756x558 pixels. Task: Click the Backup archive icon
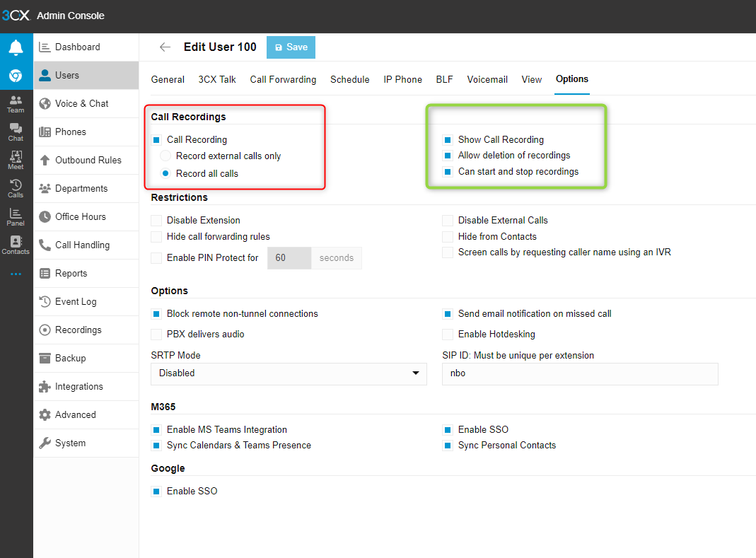coord(45,359)
